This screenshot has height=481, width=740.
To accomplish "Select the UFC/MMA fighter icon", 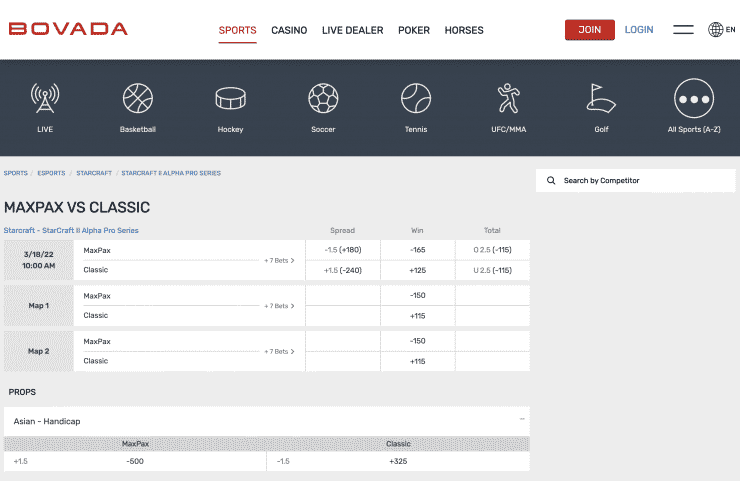I will click(508, 98).
